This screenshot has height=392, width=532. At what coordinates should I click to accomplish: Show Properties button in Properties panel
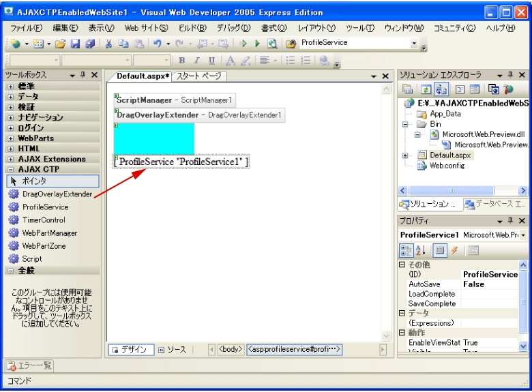440,251
